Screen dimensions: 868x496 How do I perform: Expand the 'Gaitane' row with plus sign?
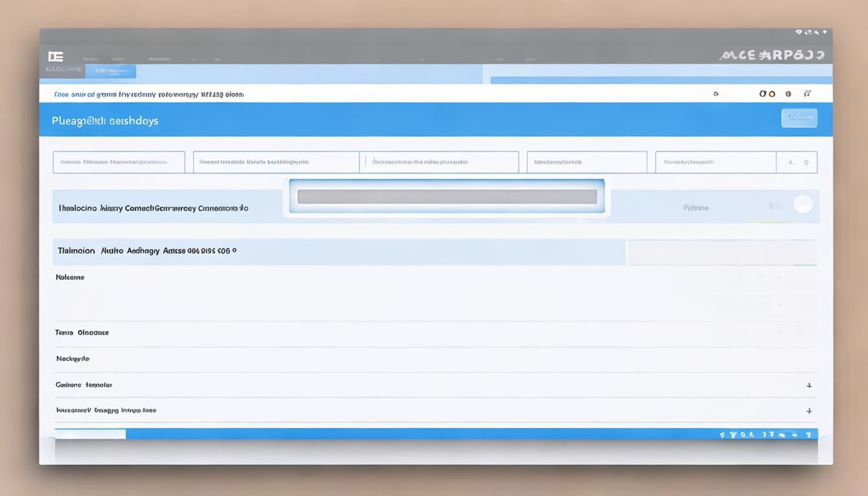(809, 385)
